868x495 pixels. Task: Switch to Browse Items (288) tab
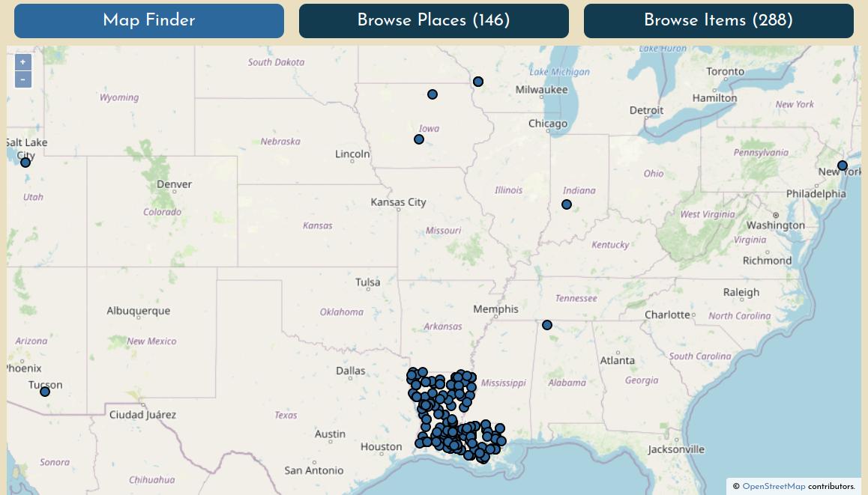coord(718,21)
